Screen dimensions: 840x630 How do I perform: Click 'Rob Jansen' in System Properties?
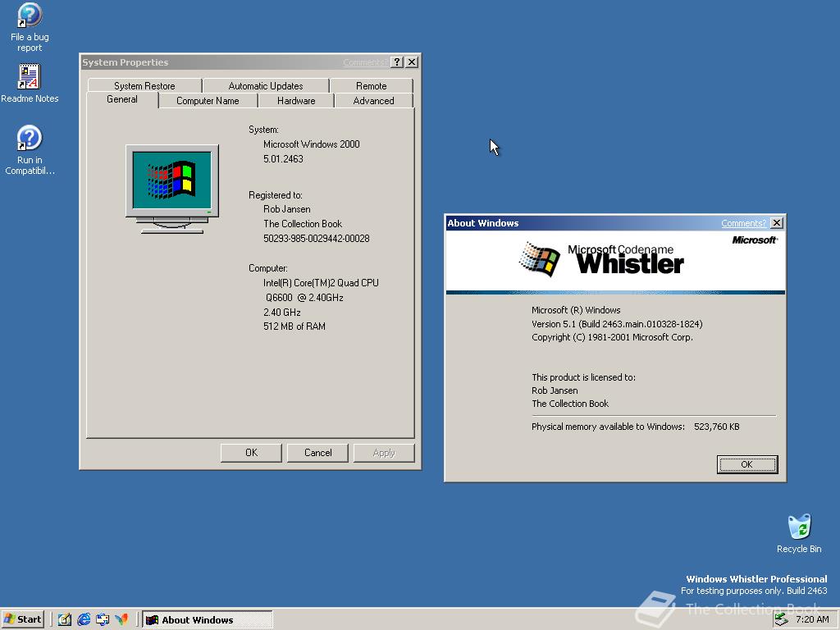click(286, 209)
